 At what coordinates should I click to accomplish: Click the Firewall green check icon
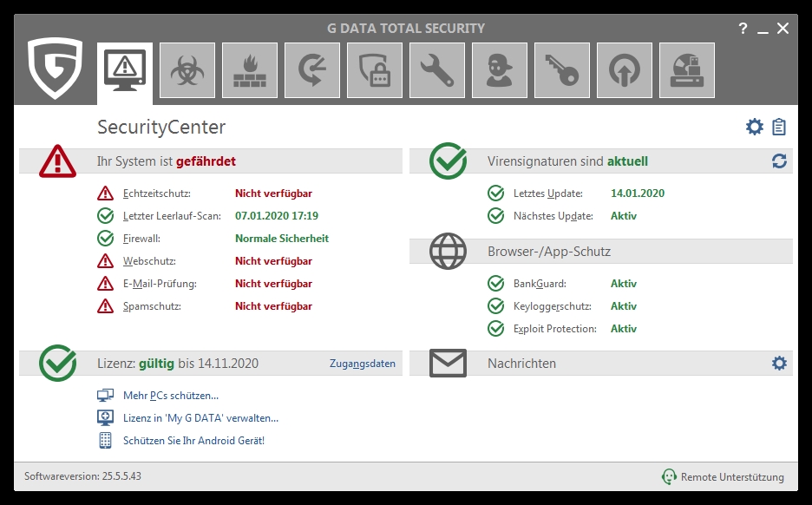pos(105,239)
